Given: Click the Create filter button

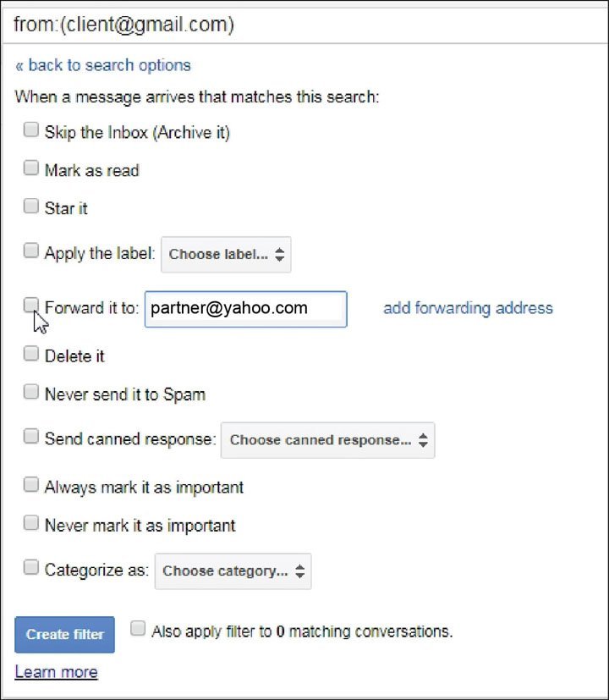Looking at the screenshot, I should (x=65, y=634).
